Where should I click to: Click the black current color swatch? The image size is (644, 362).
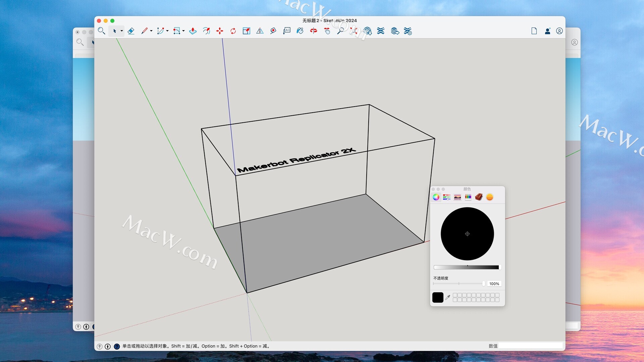point(438,297)
